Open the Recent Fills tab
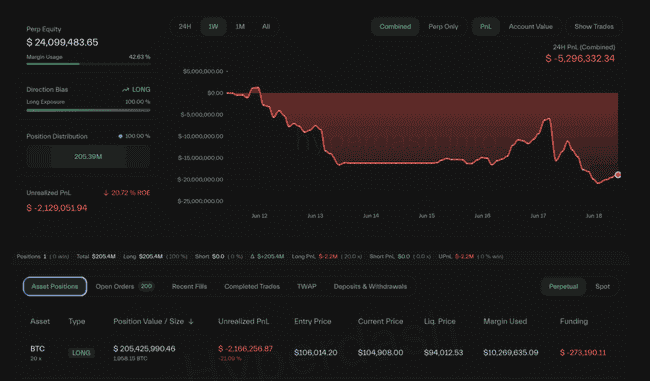Viewport: 650px width, 381px height. pyautogui.click(x=189, y=286)
